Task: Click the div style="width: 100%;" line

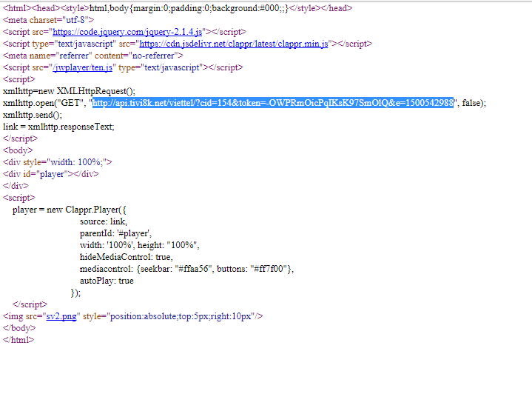Action: [57, 162]
